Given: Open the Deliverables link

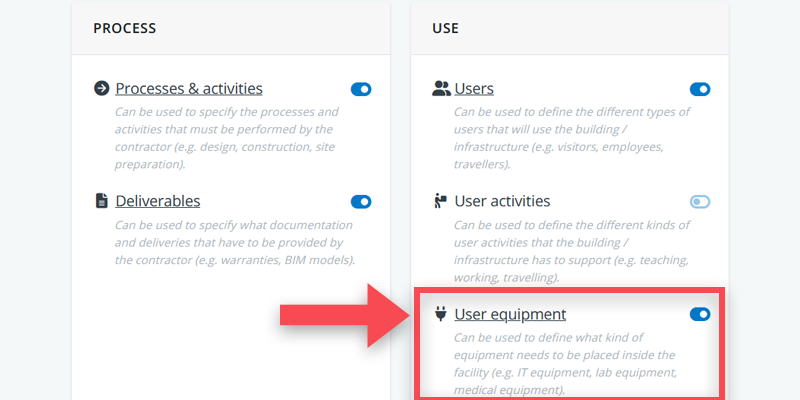Looking at the screenshot, I should coord(158,201).
